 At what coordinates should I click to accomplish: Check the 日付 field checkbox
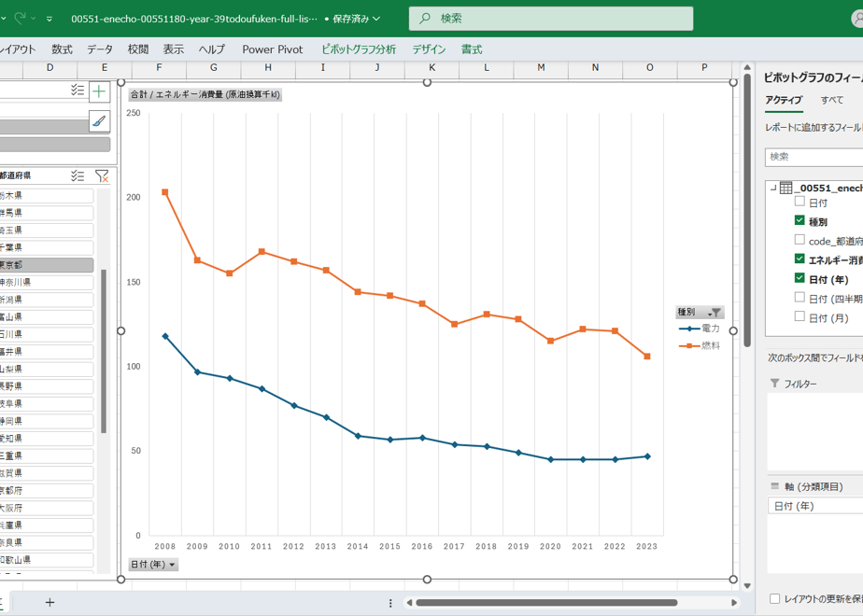(799, 202)
